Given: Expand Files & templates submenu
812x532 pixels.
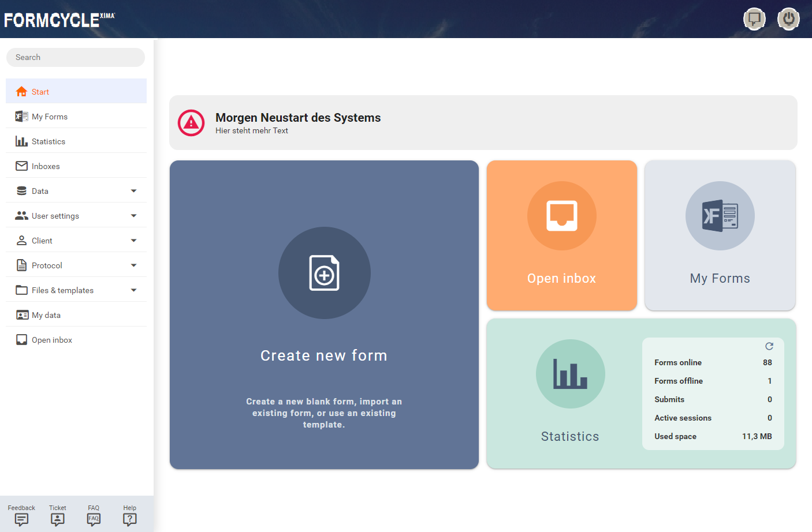Looking at the screenshot, I should click(133, 290).
